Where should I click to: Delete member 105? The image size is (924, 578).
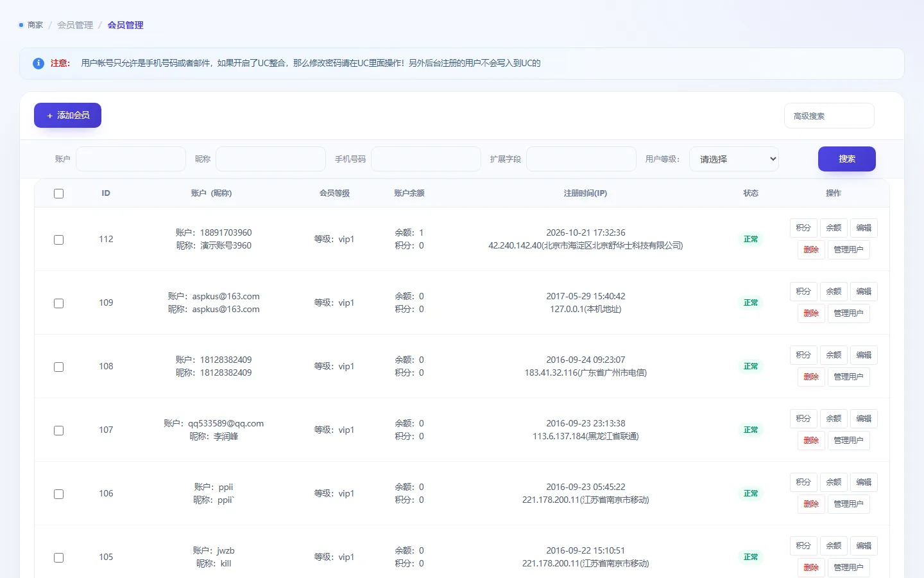click(811, 568)
